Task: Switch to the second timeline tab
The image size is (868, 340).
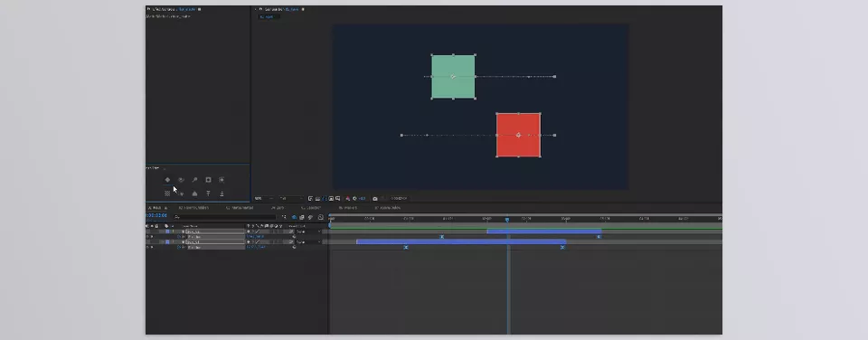Action: click(193, 208)
